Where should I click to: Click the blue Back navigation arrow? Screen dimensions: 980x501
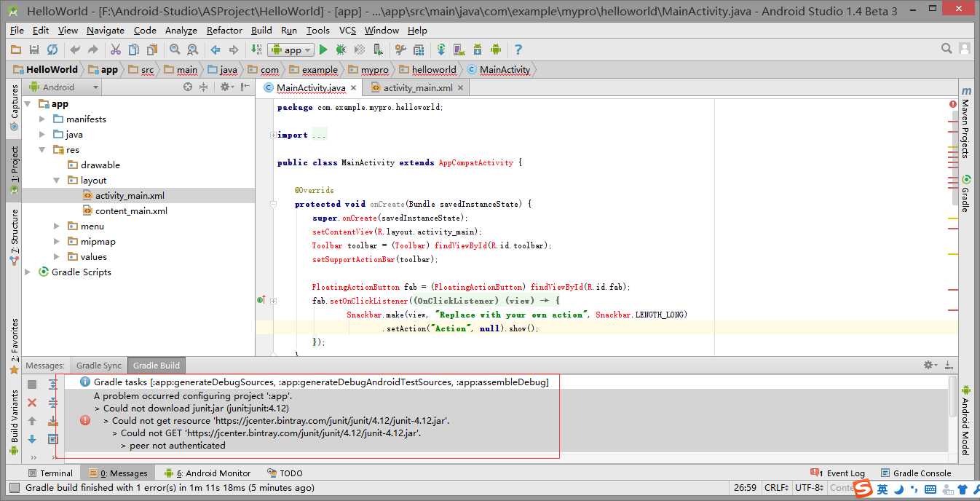click(216, 50)
